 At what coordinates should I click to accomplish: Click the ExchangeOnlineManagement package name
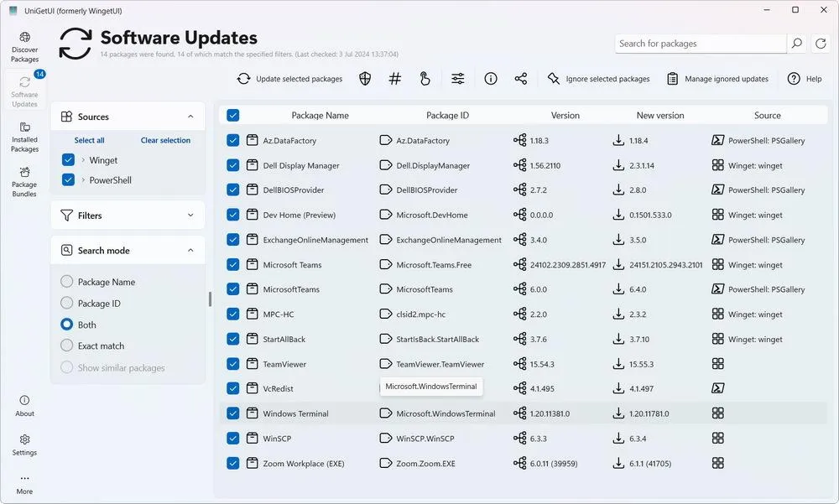pyautogui.click(x=315, y=240)
